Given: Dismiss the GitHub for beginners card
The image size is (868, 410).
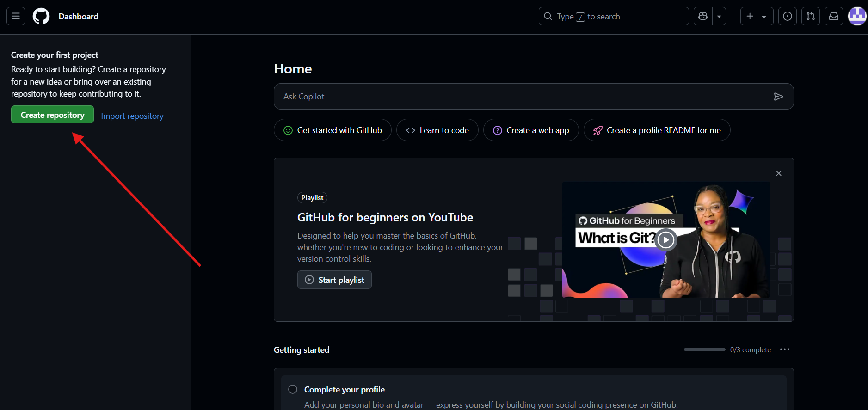Looking at the screenshot, I should tap(779, 173).
